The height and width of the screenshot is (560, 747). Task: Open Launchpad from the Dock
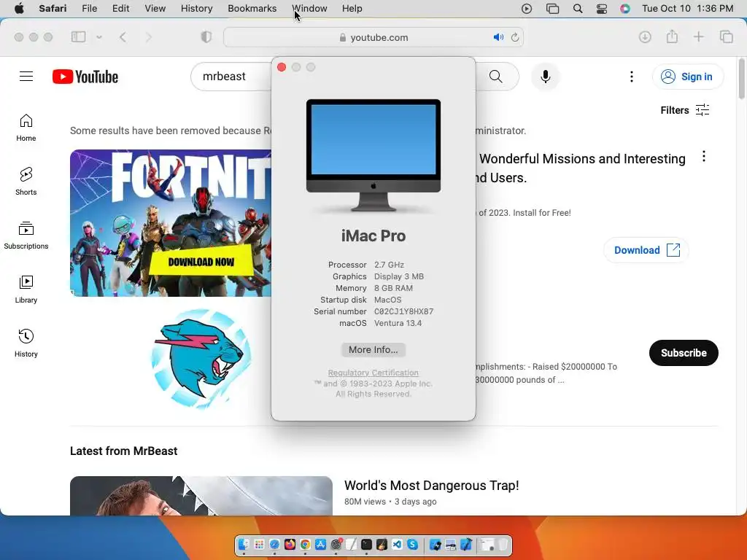(x=259, y=544)
